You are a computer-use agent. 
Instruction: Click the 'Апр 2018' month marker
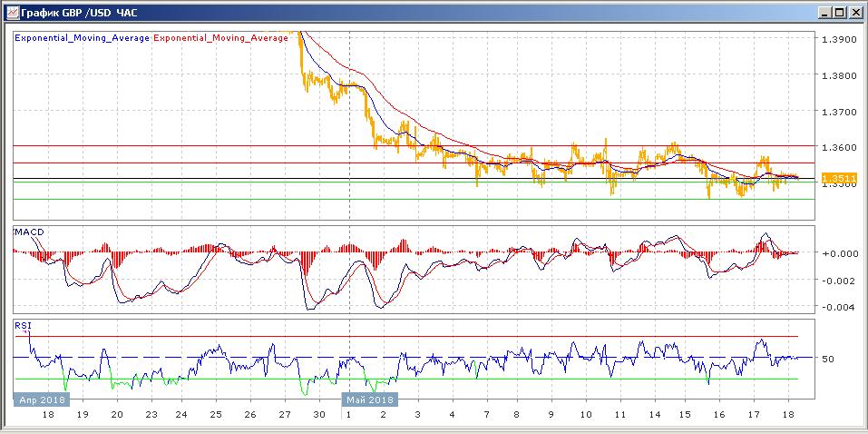(42, 399)
